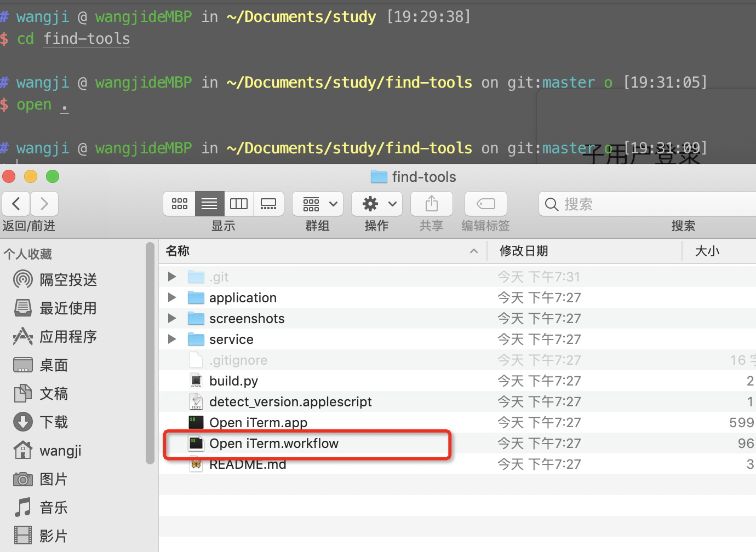Expand the .git folder disclosure triangle
This screenshot has height=552, width=756.
172,277
